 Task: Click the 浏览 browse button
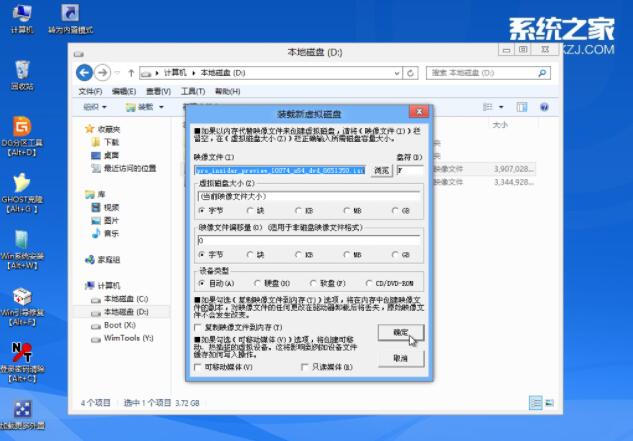click(381, 171)
